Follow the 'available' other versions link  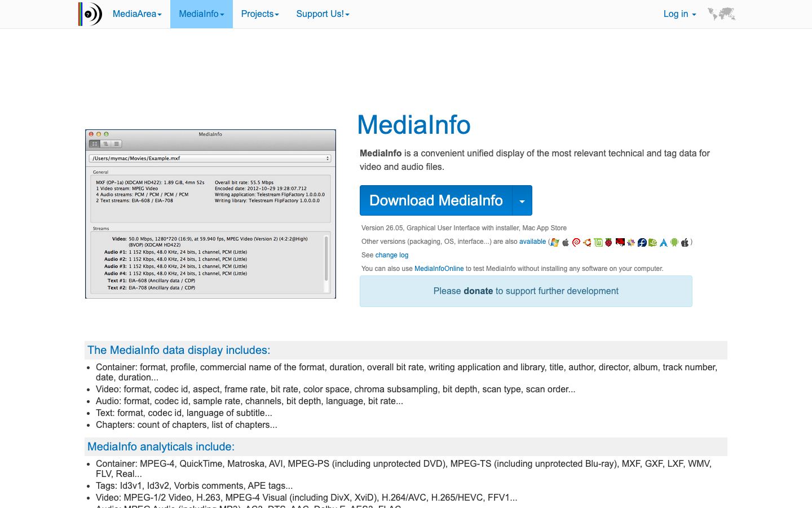click(x=532, y=242)
